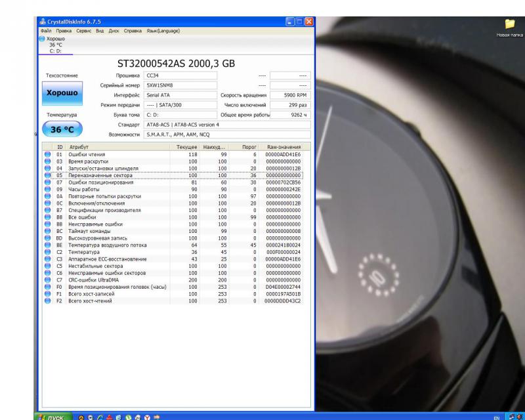Screen dimensions: 525x420
Task: Click the Буква тома field C: D:
Action: [180, 115]
